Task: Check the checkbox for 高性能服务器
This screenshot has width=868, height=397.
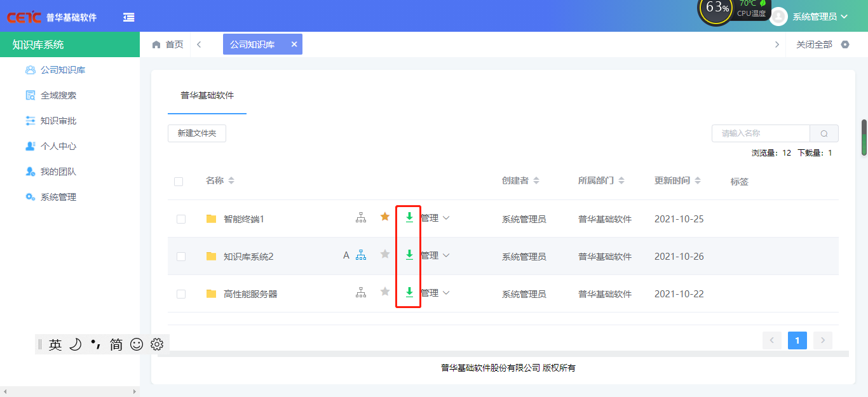Action: click(180, 293)
